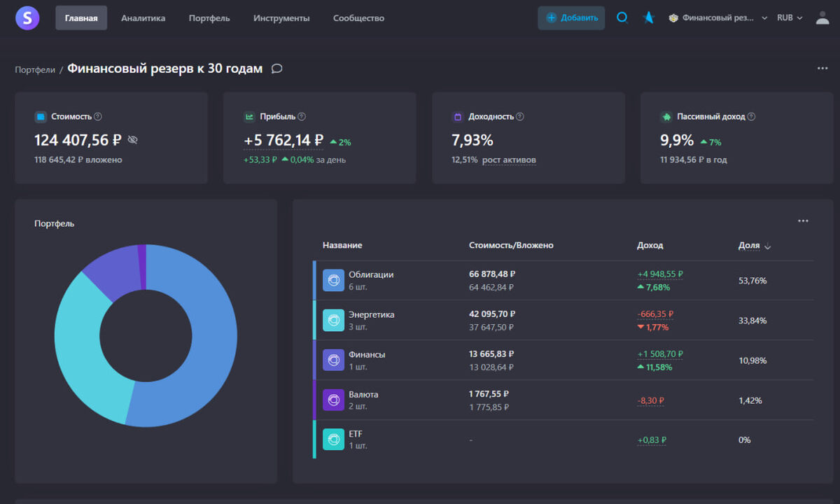The height and width of the screenshot is (504, 840).
Task: Click the Валюта row icon
Action: click(x=333, y=399)
